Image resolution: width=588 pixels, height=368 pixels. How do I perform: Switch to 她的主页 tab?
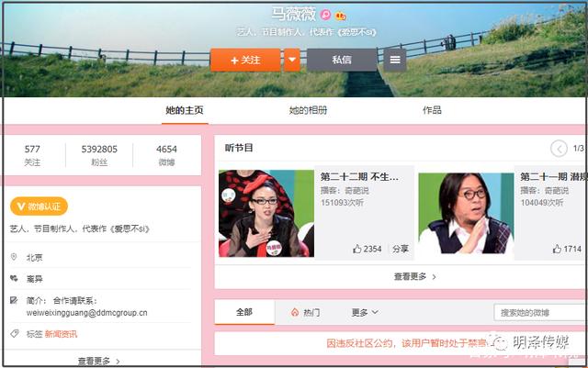pyautogui.click(x=185, y=110)
